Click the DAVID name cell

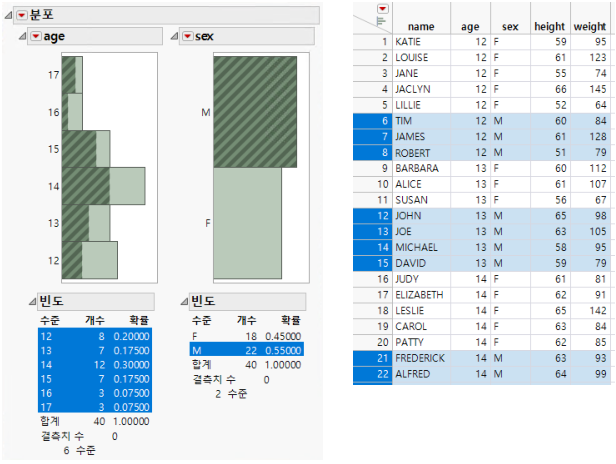tap(422, 263)
